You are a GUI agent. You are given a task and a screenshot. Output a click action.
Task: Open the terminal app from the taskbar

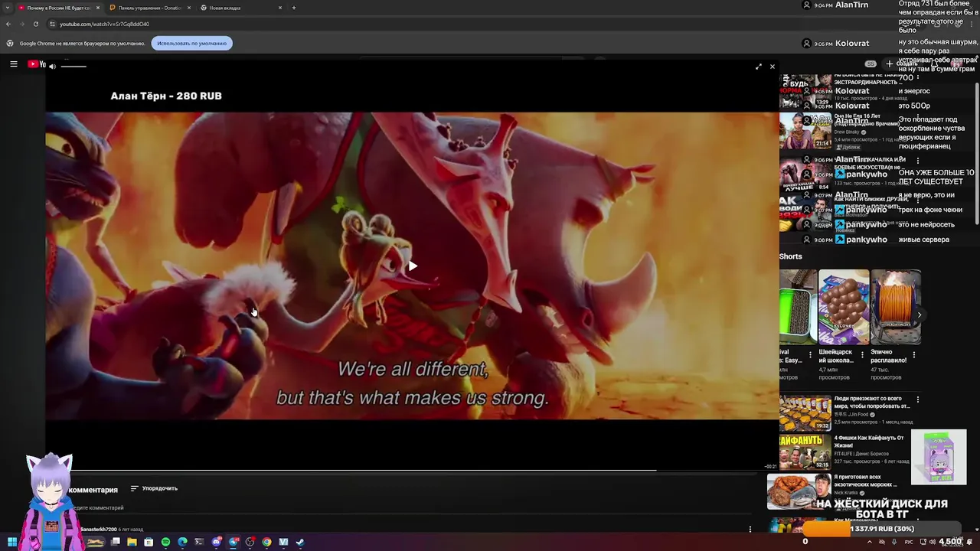pyautogui.click(x=199, y=542)
